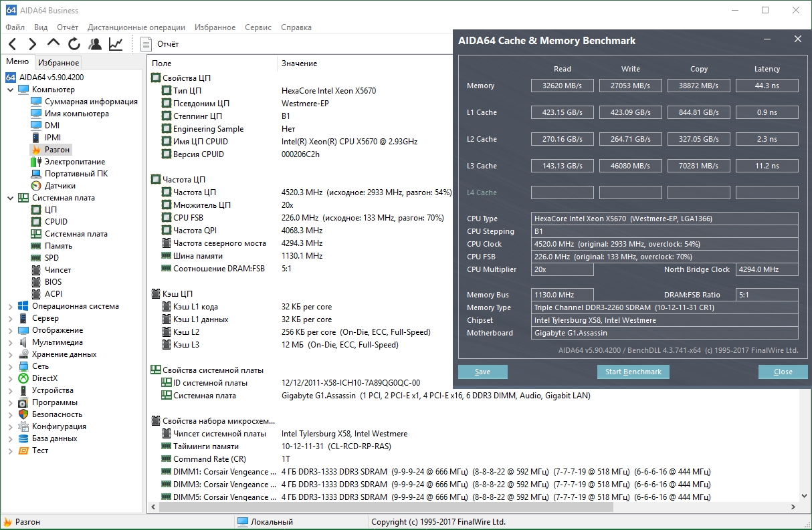Open the Дистанционные операции menu
Screen dimensions: 812x530
pyautogui.click(x=136, y=27)
